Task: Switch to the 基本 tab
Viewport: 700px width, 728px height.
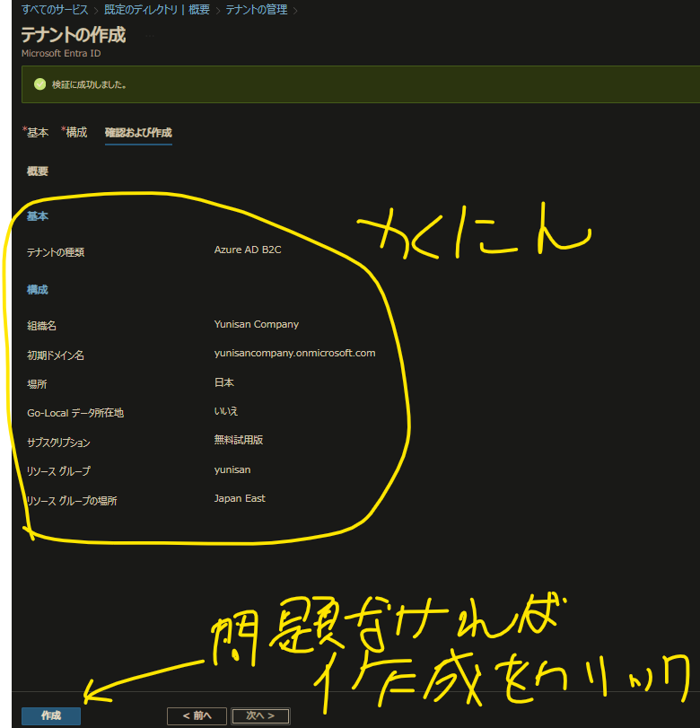Action: (x=37, y=132)
